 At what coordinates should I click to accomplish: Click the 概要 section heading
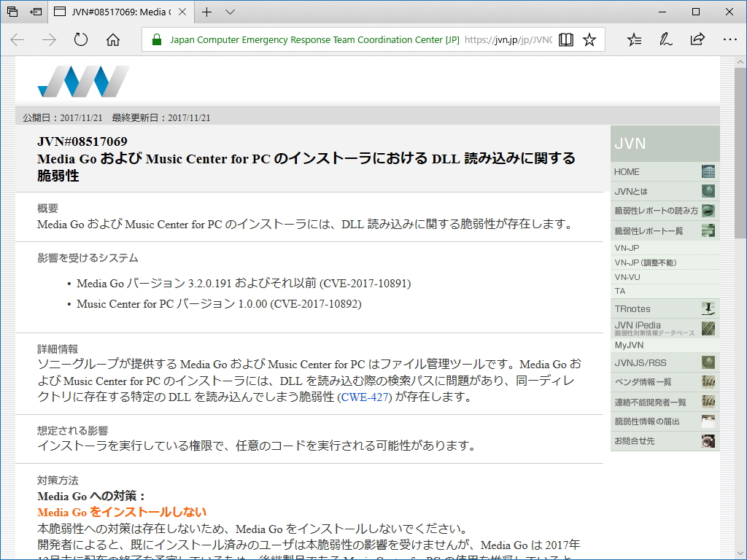[47, 208]
